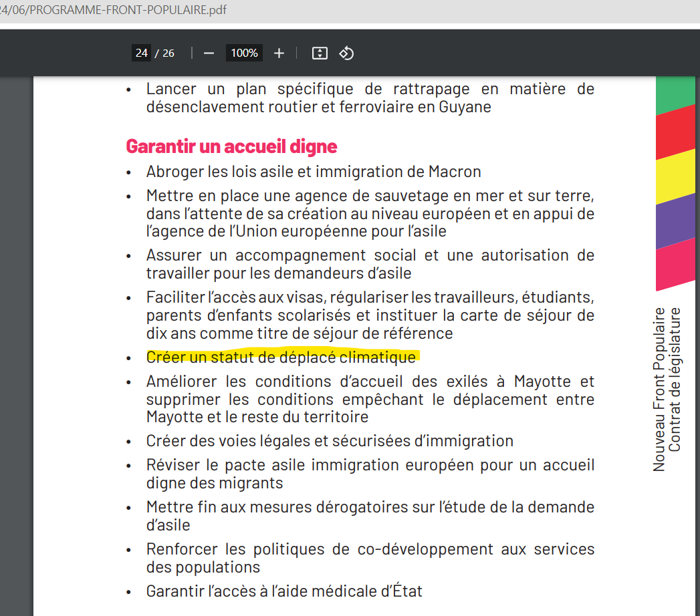The width and height of the screenshot is (700, 616).
Task: Click the bullet starting "Assurer un accompagnement social"
Action: click(370, 265)
